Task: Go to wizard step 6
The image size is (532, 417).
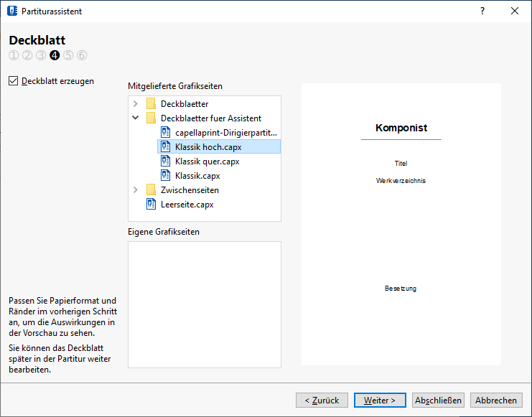Action: (x=82, y=55)
